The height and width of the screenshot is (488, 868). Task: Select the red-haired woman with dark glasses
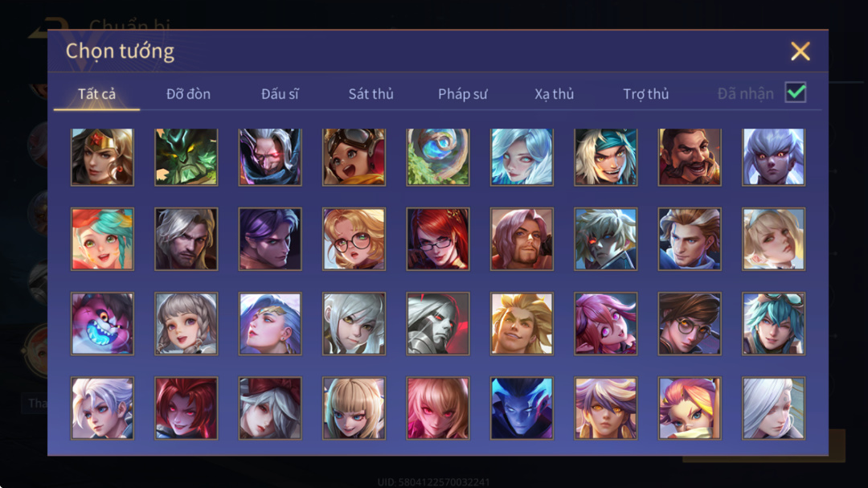click(x=438, y=240)
